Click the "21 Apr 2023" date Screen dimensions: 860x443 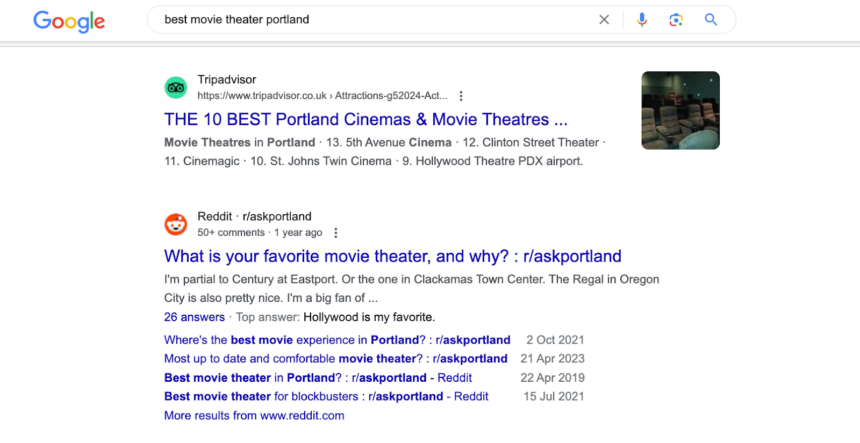552,359
